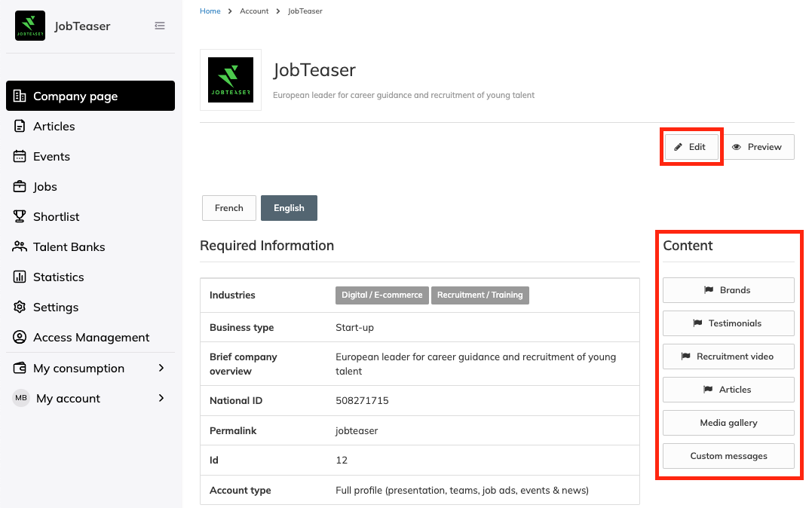This screenshot has height=508, width=812.
Task: Click the Industries row label
Action: [x=232, y=295]
